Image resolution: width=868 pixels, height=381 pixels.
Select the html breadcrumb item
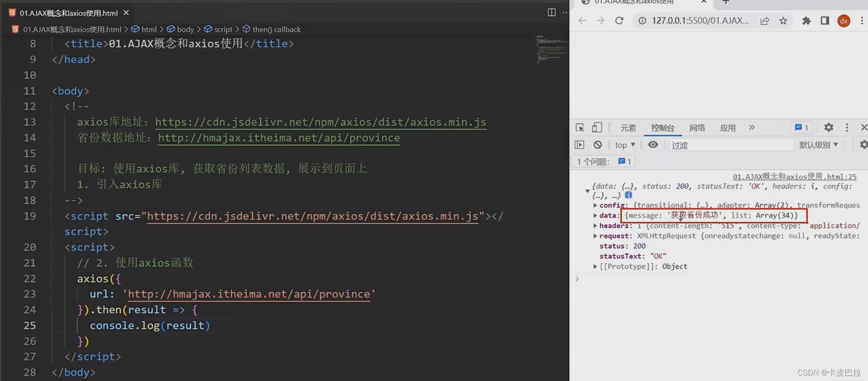[144, 29]
